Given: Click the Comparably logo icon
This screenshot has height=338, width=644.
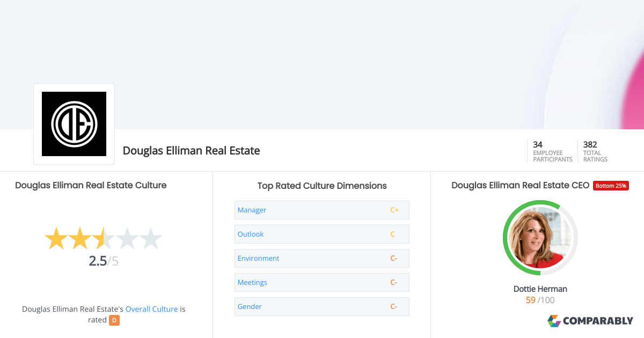Looking at the screenshot, I should tap(554, 321).
